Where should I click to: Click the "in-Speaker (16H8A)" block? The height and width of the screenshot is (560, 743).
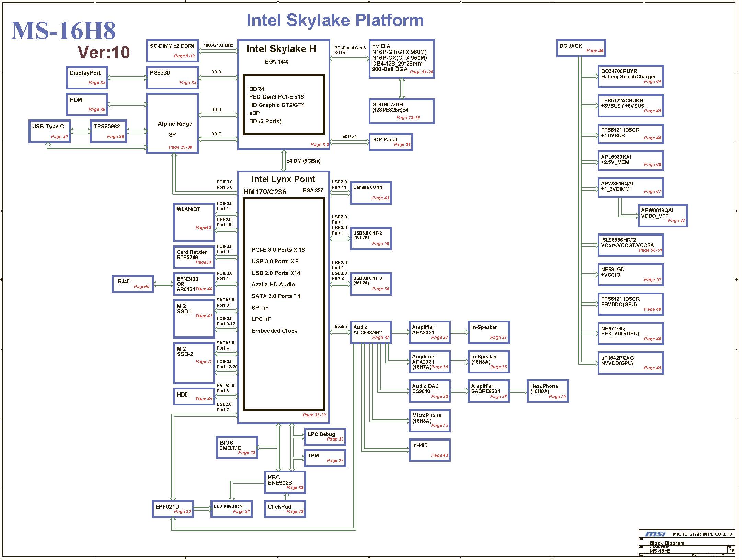point(489,362)
